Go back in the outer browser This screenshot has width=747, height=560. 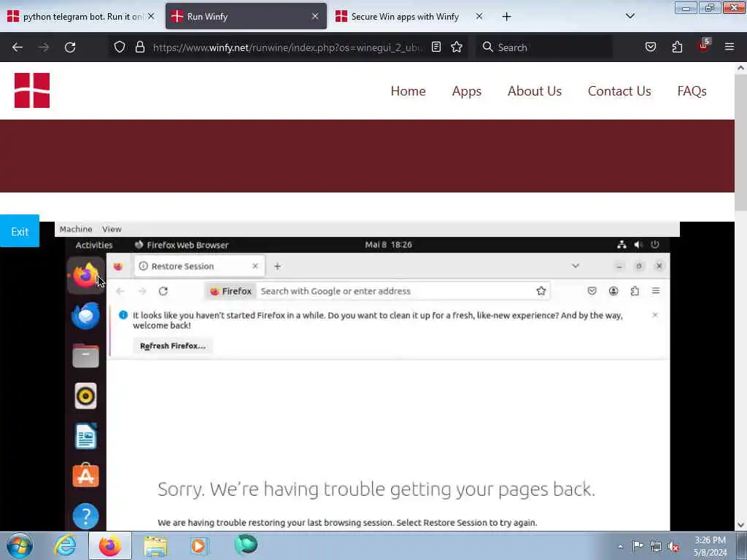[18, 47]
